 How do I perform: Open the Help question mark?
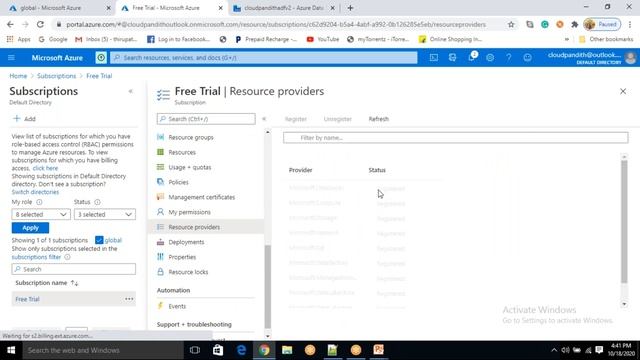509,58
